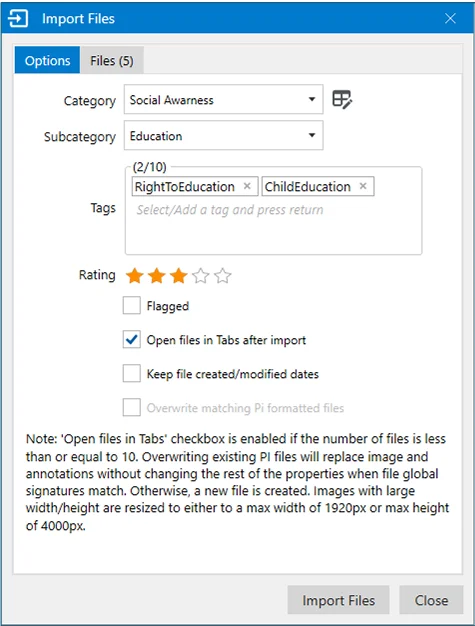Expand the Subcategory dropdown arrow

pos(312,135)
